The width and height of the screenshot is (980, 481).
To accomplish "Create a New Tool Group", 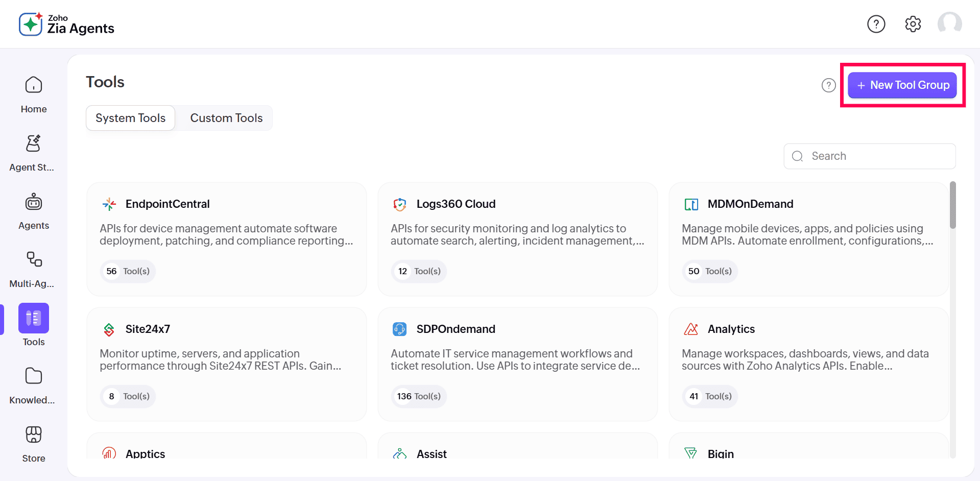I will coord(902,85).
